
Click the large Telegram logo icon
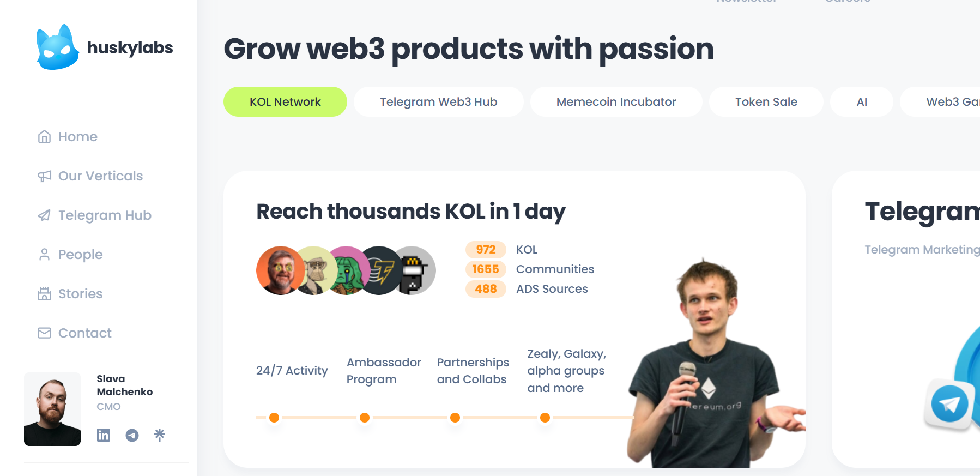click(949, 404)
